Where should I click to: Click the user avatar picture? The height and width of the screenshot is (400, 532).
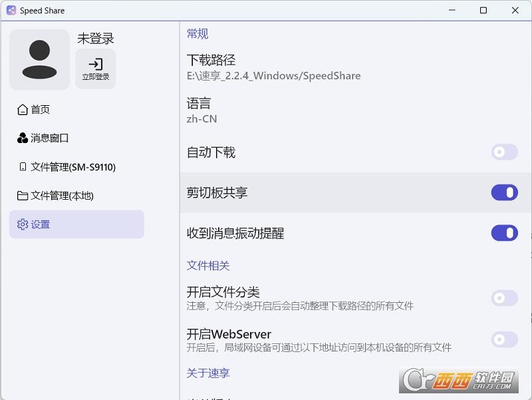click(39, 60)
